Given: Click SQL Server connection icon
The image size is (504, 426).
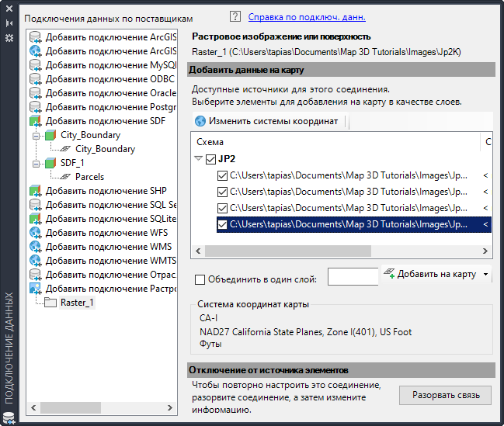Looking at the screenshot, I should [x=36, y=205].
